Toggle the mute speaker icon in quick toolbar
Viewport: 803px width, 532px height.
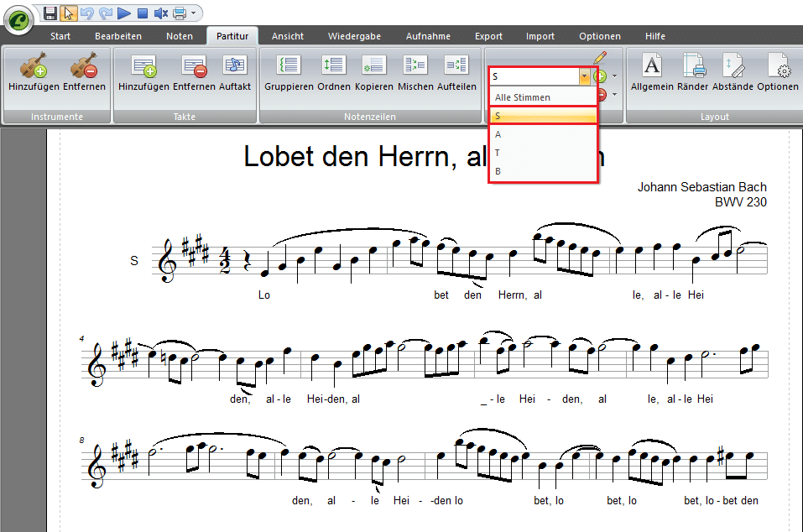pos(161,13)
